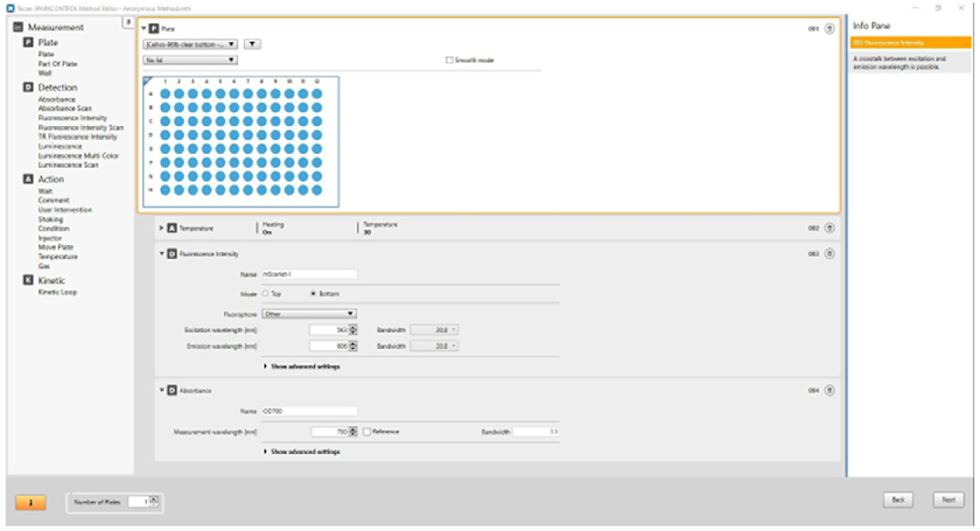
Task: Select Luminescence Multi Color detection item
Action: click(x=78, y=155)
